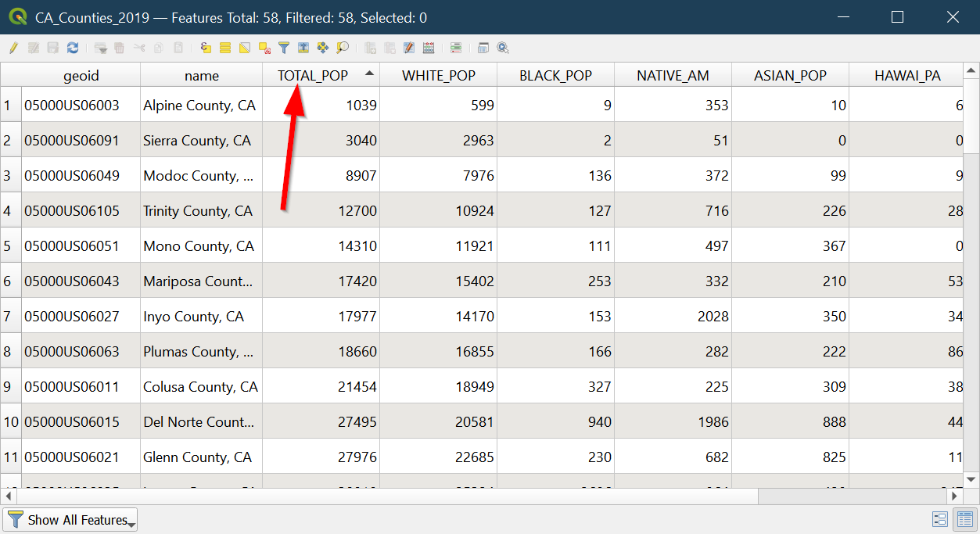Dock the attribute table window
This screenshot has height=534, width=980.
(x=483, y=48)
